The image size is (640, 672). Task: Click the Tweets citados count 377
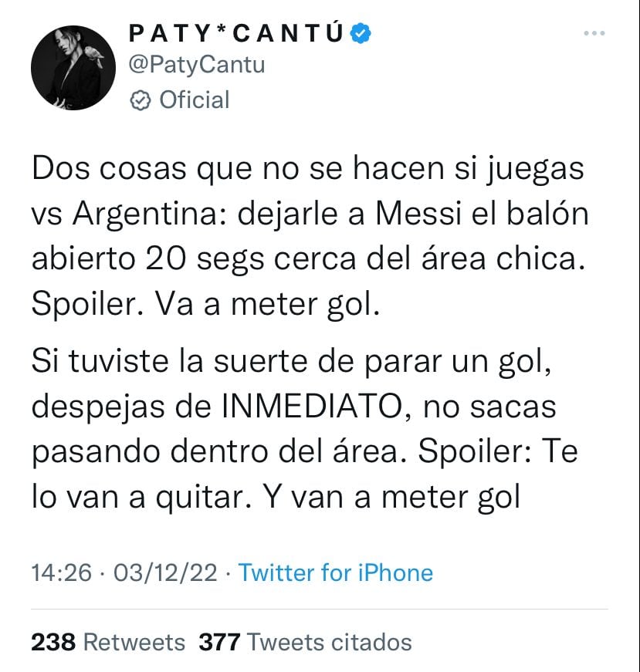219,642
